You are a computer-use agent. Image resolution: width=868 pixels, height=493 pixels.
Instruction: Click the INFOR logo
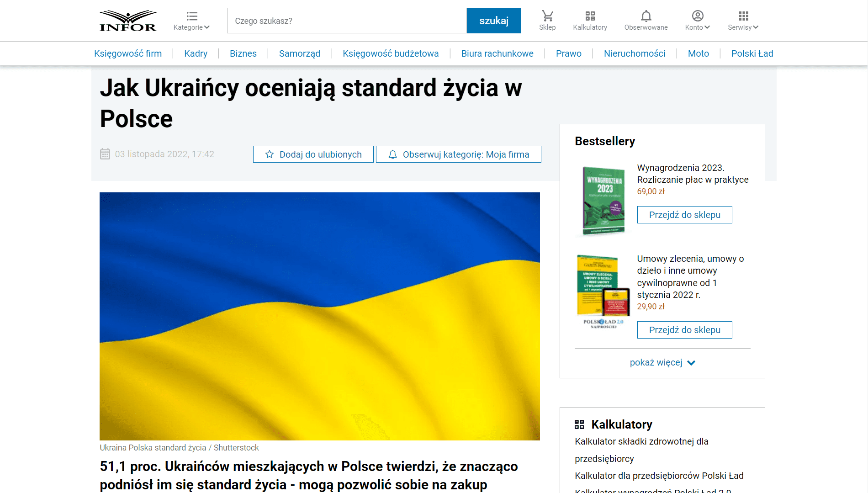click(128, 21)
